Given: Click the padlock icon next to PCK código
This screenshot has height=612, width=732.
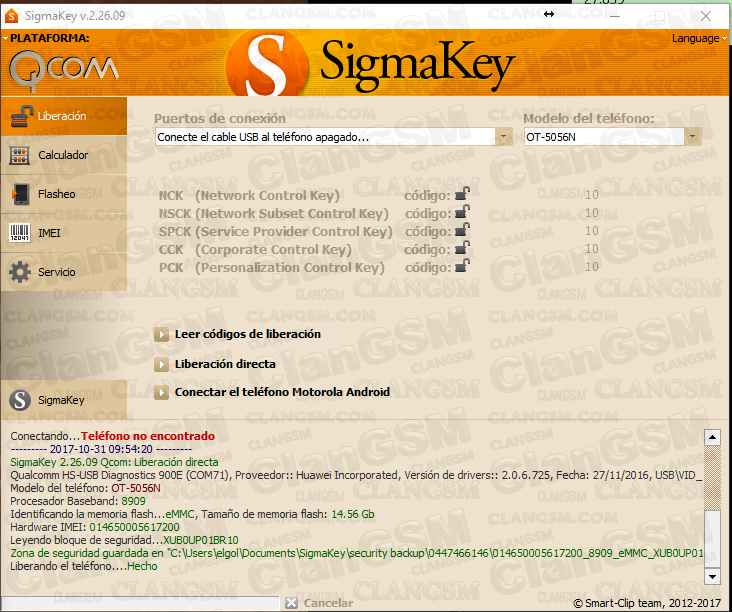Looking at the screenshot, I should (462, 266).
